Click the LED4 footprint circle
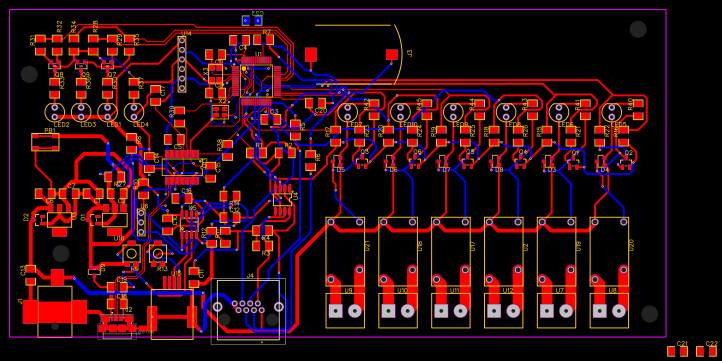Image resolution: width=722 pixels, height=361 pixels. coord(134,112)
